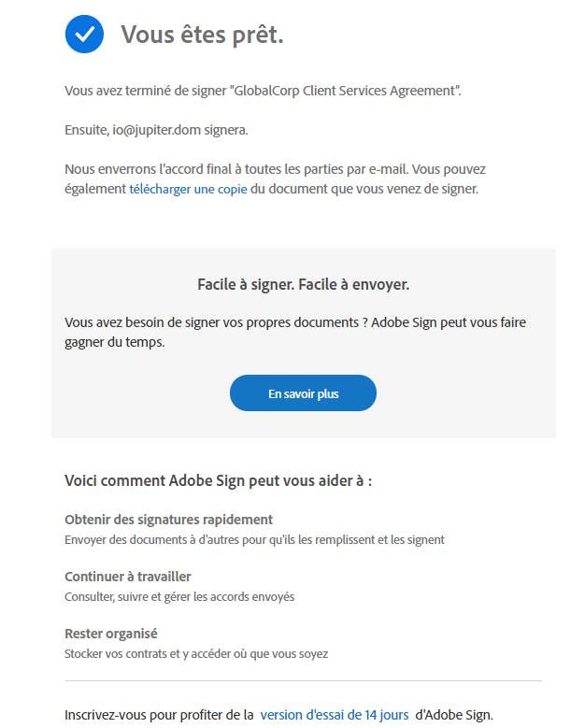Select the "Facile à signer. Facile à envoyer." heading

[x=303, y=283]
